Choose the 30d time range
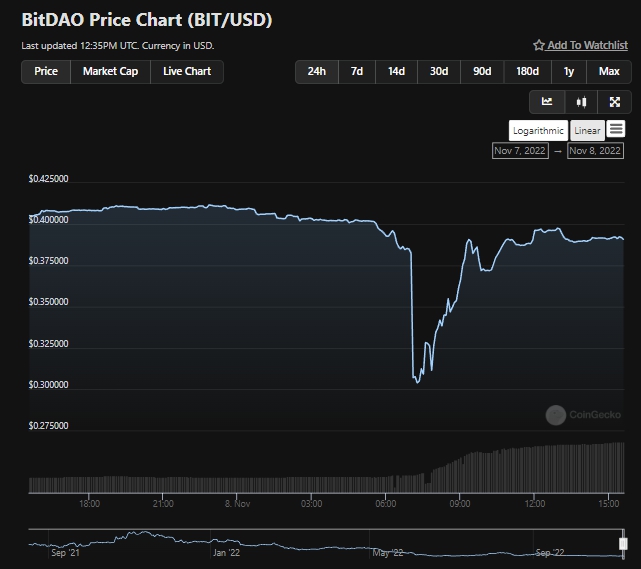 (x=439, y=72)
